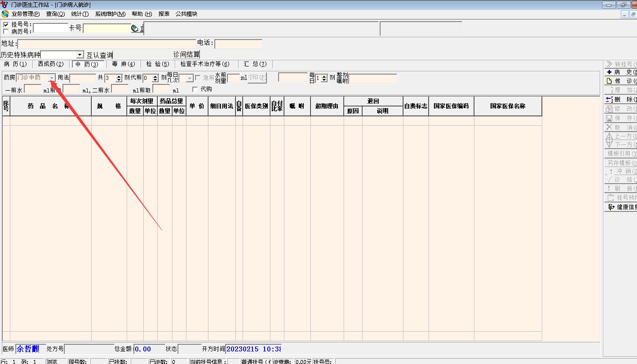Toggle the 病历号 checkbox

click(6, 31)
